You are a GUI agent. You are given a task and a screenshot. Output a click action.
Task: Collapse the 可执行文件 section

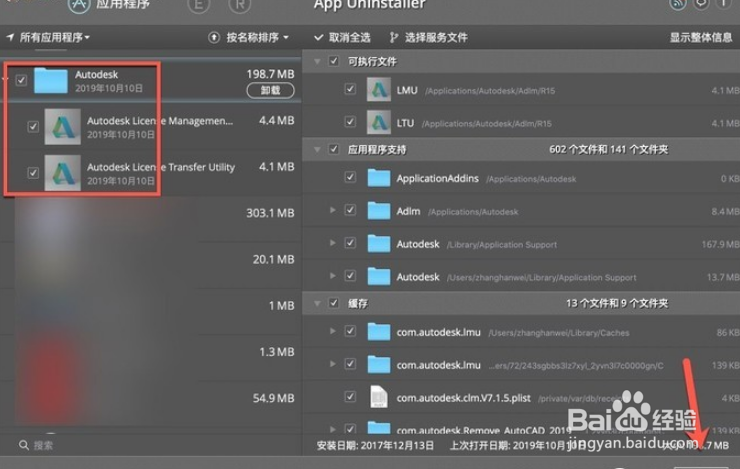pos(318,61)
